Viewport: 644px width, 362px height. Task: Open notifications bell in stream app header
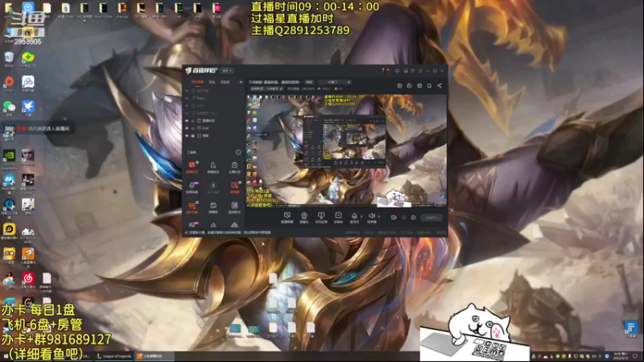tap(429, 86)
